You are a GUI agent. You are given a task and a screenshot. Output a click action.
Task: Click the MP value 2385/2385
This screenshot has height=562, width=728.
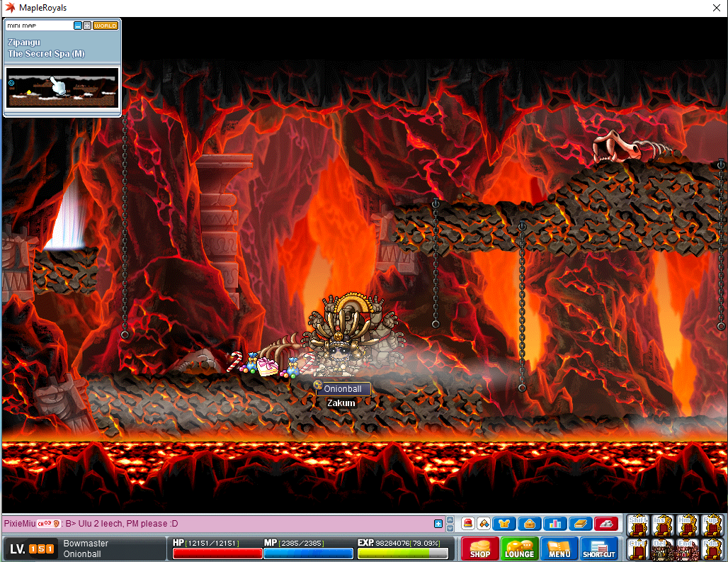[x=301, y=543]
